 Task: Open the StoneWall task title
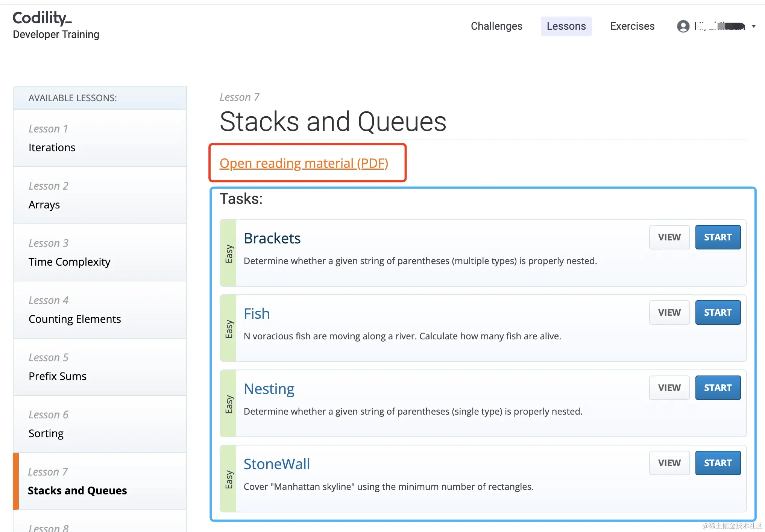coord(276,464)
